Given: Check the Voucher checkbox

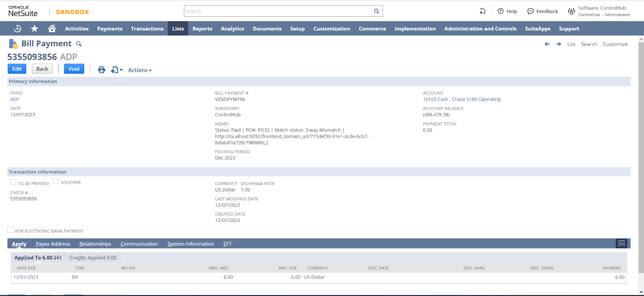Looking at the screenshot, I should click(56, 181).
